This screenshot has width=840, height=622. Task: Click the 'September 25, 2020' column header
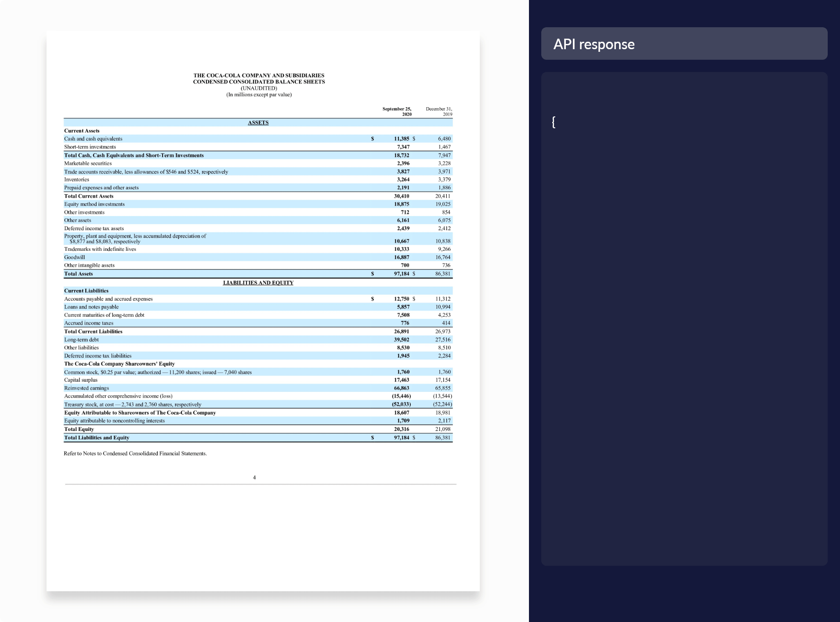[x=397, y=111]
